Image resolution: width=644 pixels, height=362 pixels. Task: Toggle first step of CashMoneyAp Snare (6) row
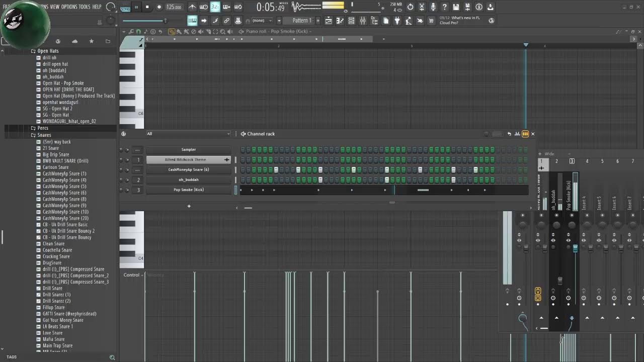243,170
